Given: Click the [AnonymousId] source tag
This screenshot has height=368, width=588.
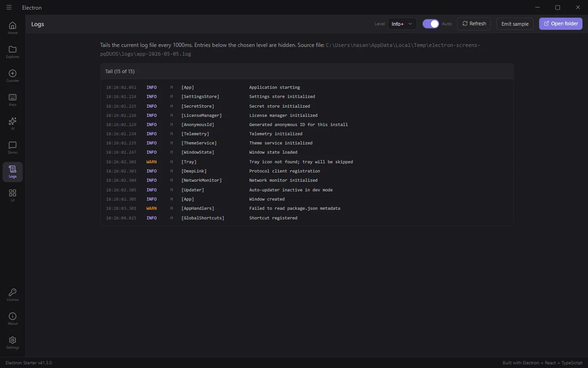Looking at the screenshot, I should 198,125.
